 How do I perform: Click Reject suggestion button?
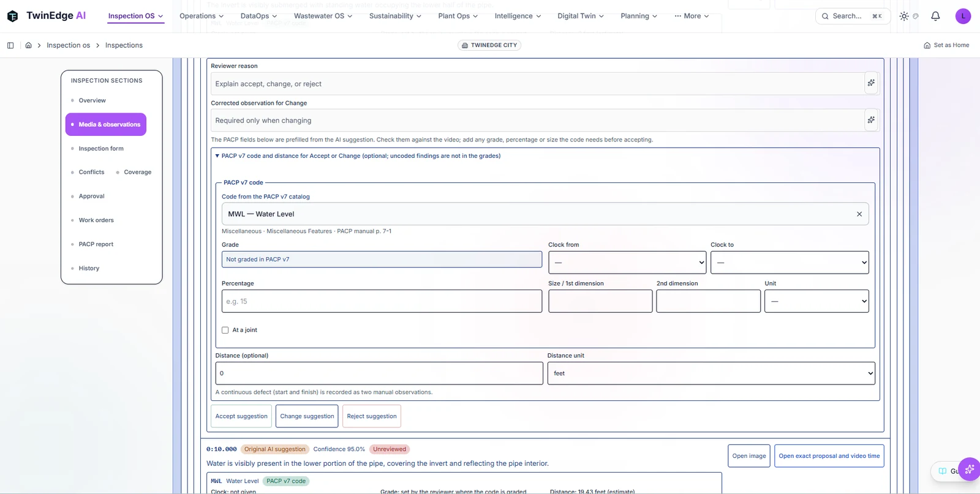pyautogui.click(x=372, y=416)
